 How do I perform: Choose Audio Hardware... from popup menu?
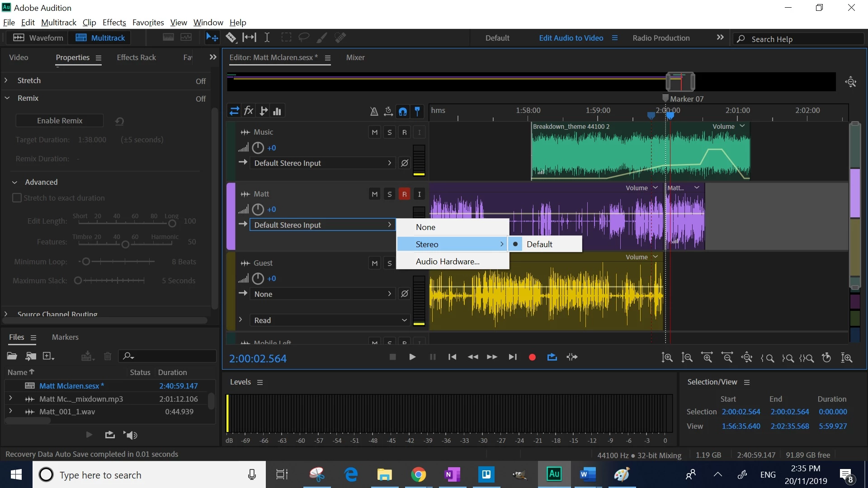pyautogui.click(x=448, y=262)
